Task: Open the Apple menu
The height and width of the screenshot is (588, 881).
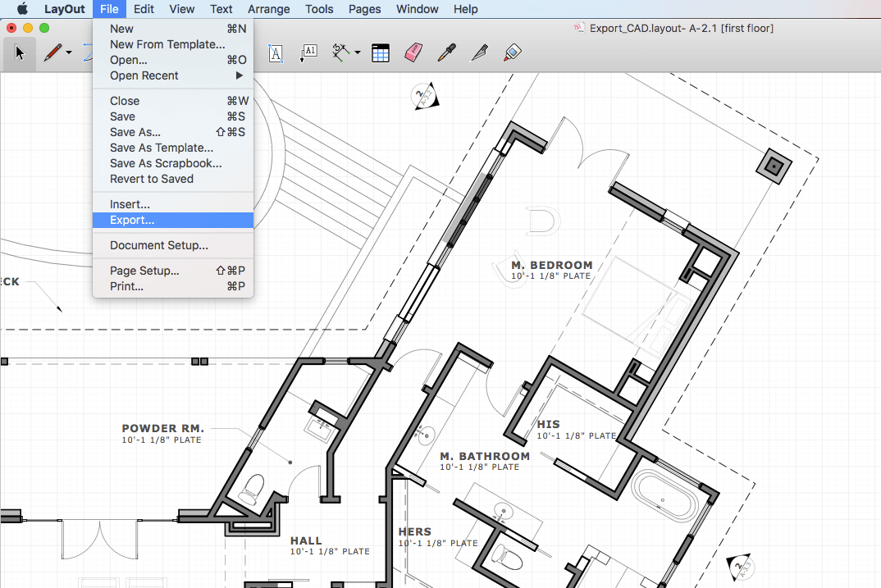Action: point(22,9)
